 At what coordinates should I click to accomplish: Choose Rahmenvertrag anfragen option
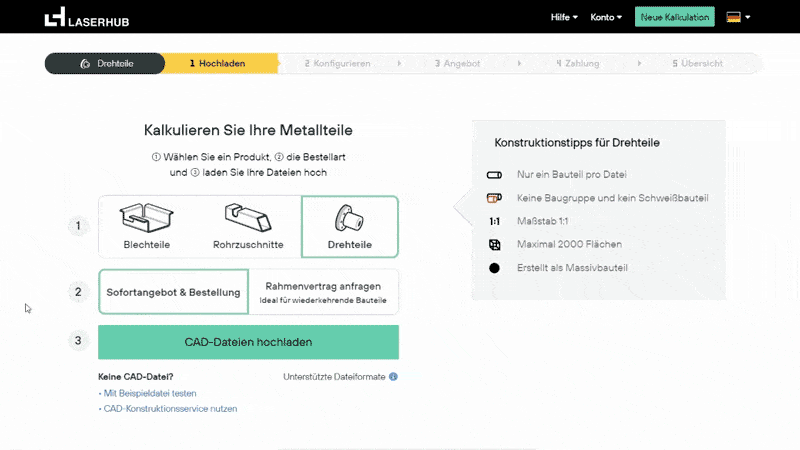[323, 292]
